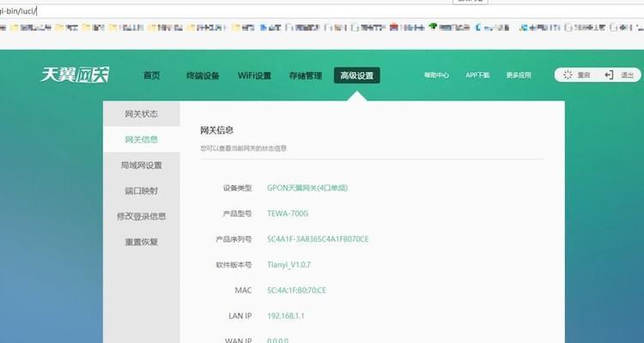Open 端口映射 in sidebar

[x=142, y=190]
